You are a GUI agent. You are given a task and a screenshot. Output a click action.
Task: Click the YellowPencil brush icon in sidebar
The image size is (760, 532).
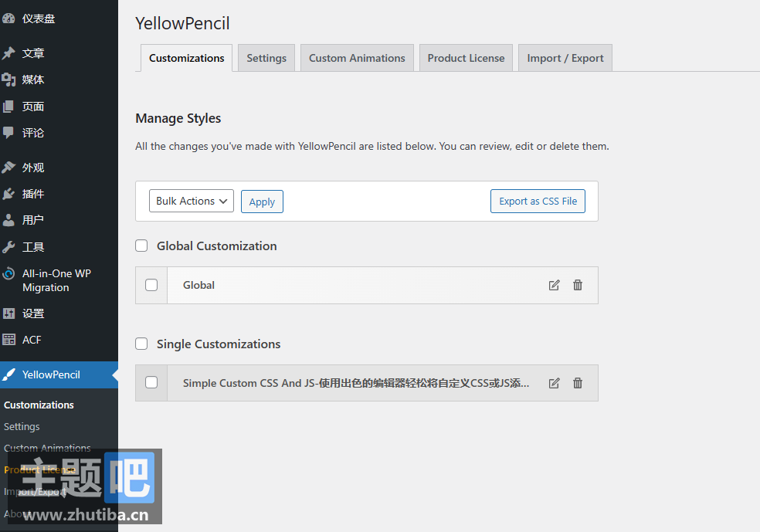(8, 374)
